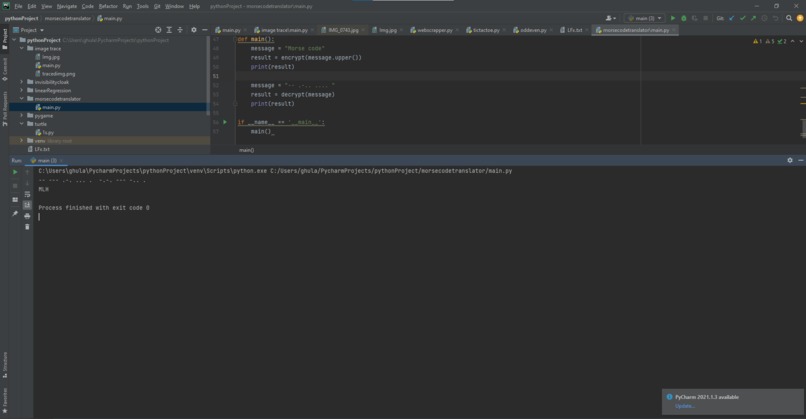The height and width of the screenshot is (419, 806).
Task: Open Pull Requests tool window
Action: click(5, 108)
